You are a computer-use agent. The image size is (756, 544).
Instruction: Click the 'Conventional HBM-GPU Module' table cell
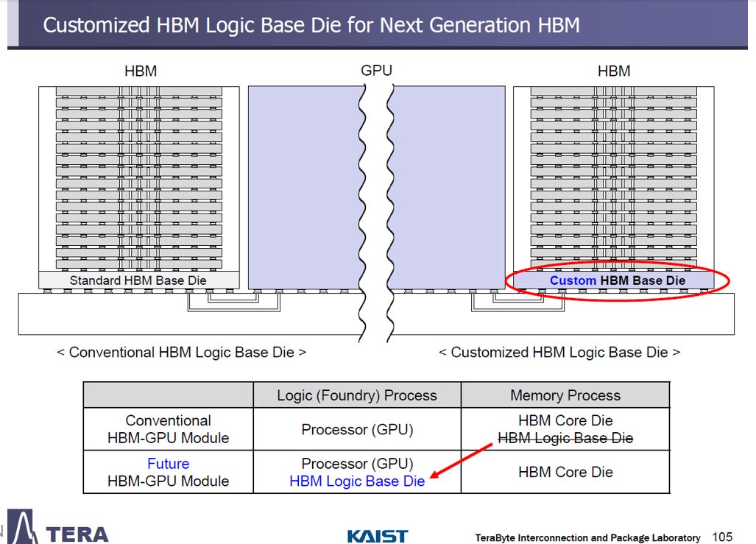click(169, 429)
